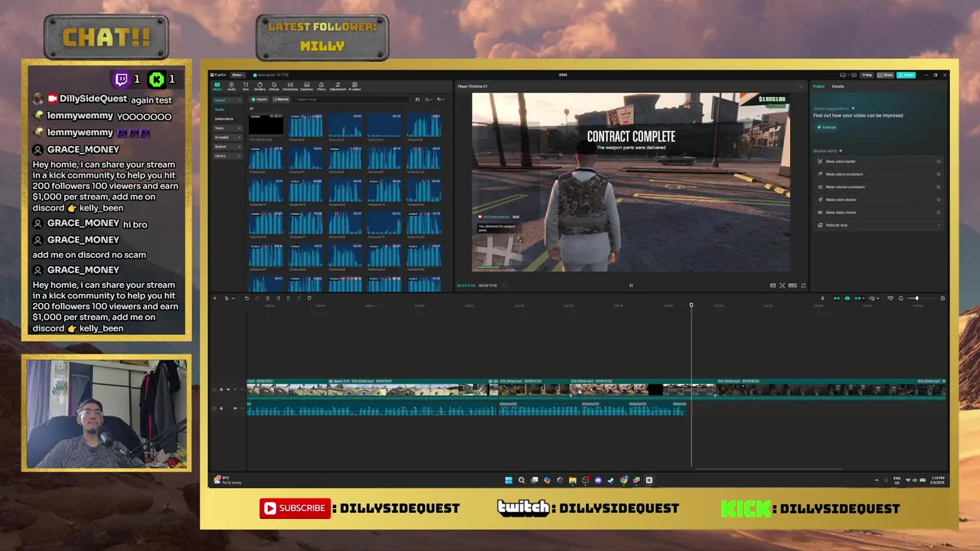The height and width of the screenshot is (551, 980).
Task: Expand the Import dropdown in sidebar
Action: pyautogui.click(x=227, y=100)
